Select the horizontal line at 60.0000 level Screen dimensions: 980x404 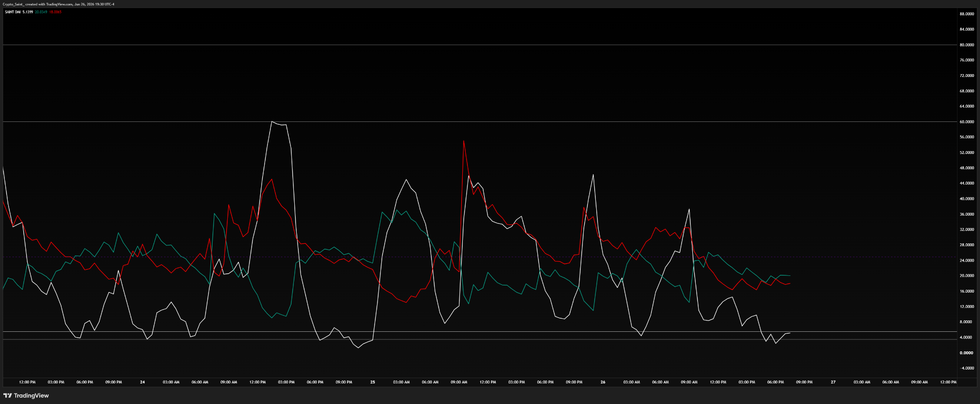(x=479, y=121)
